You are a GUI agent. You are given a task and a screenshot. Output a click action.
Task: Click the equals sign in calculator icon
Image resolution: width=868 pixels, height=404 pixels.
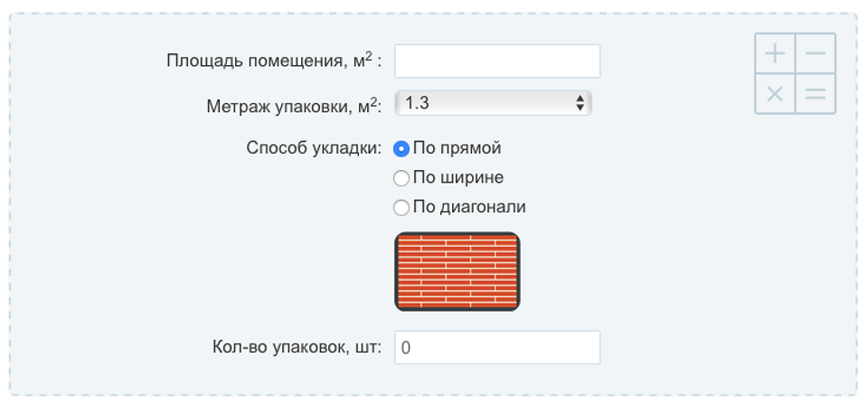(x=816, y=94)
